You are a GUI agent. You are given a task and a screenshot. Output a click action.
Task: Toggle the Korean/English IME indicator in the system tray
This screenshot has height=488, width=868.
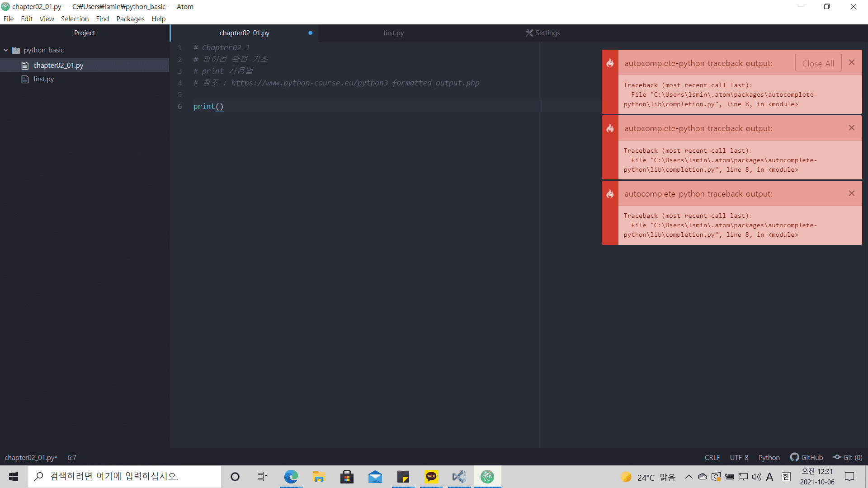tap(786, 477)
